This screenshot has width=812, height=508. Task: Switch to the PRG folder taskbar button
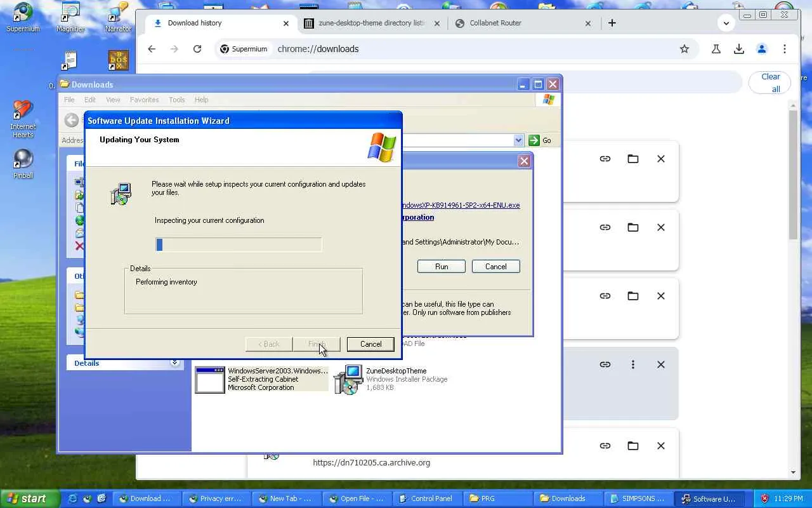click(496, 498)
